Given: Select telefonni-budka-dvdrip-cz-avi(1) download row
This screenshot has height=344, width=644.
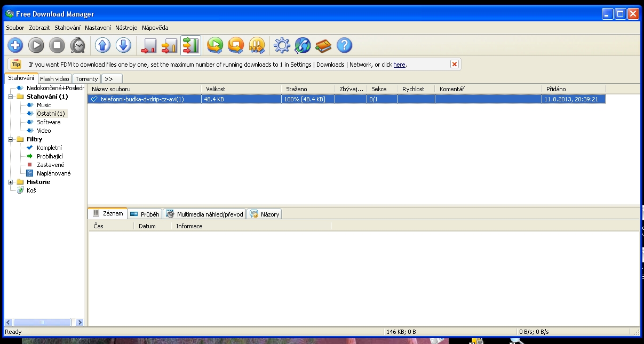Looking at the screenshot, I should click(347, 99).
